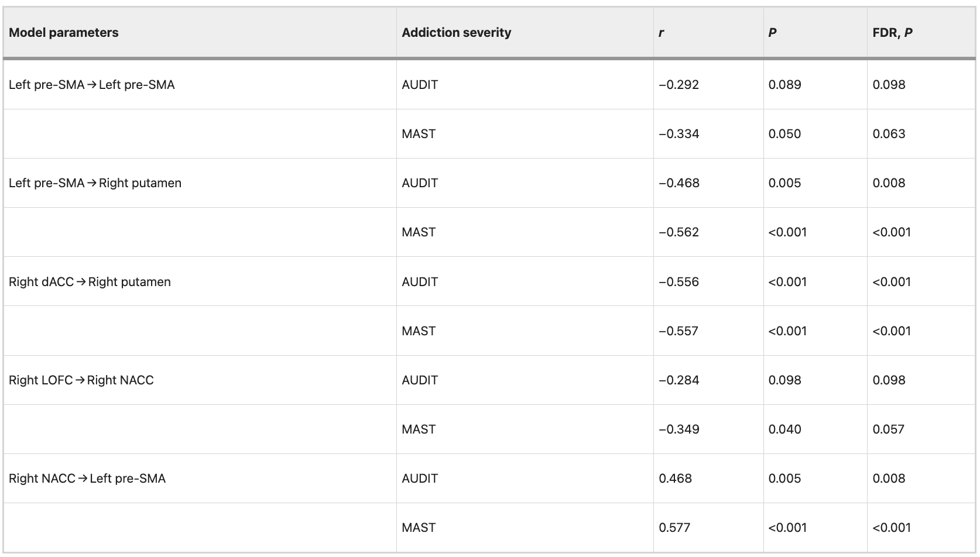The image size is (980, 557).
Task: Click the 'Addiction severity' column header
Action: (456, 33)
